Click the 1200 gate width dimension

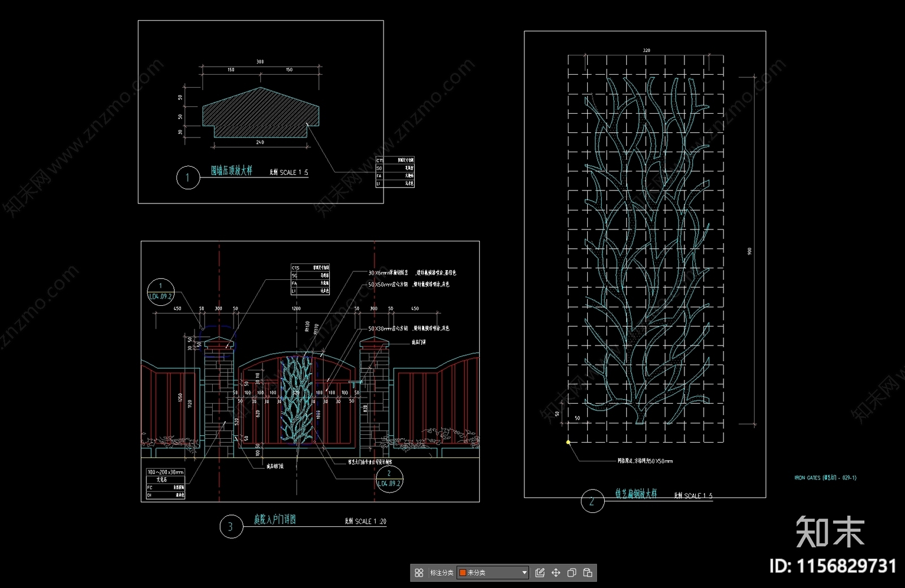pyautogui.click(x=296, y=309)
